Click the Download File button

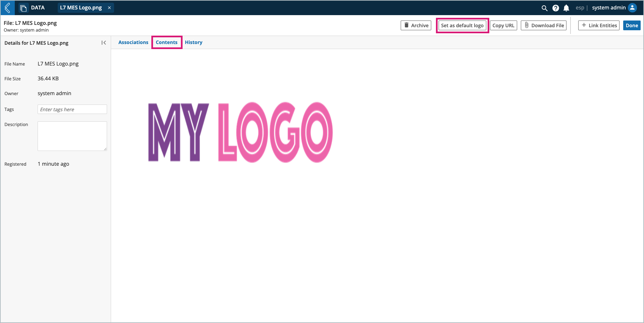point(544,26)
